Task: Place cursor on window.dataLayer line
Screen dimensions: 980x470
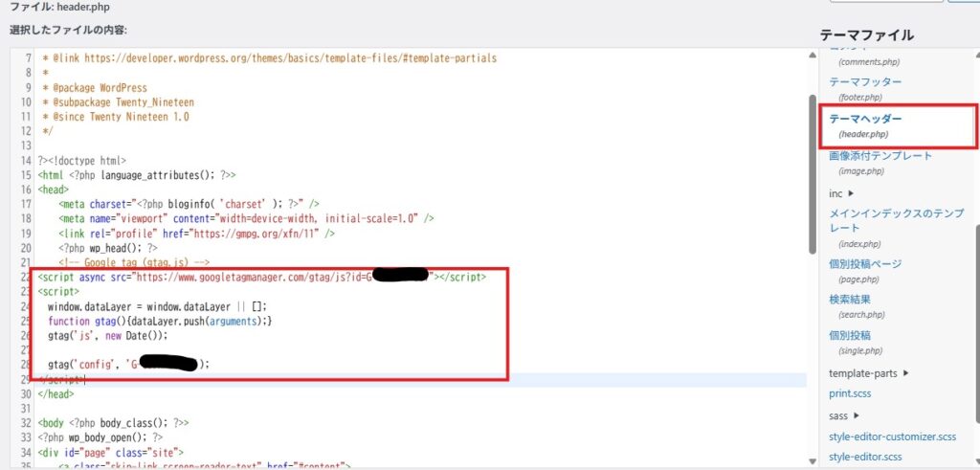Action: pos(157,306)
